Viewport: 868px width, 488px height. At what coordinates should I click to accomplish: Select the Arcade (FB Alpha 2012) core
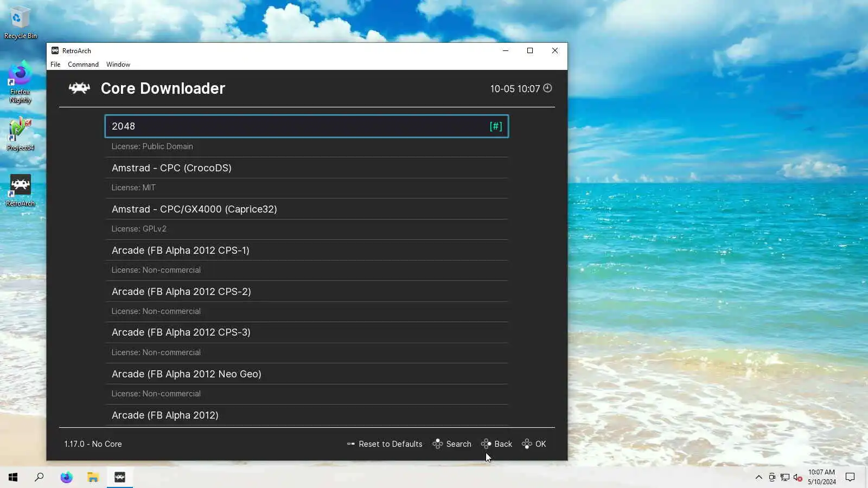(x=307, y=415)
